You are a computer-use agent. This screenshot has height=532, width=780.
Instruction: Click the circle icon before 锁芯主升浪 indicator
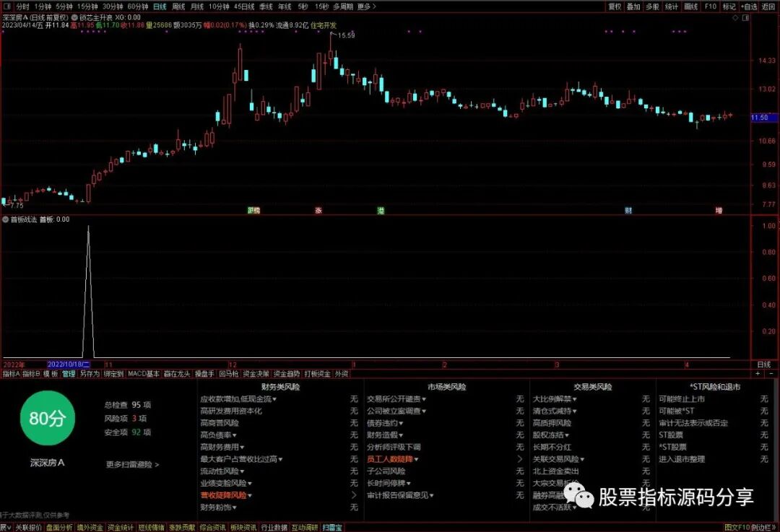click(74, 17)
